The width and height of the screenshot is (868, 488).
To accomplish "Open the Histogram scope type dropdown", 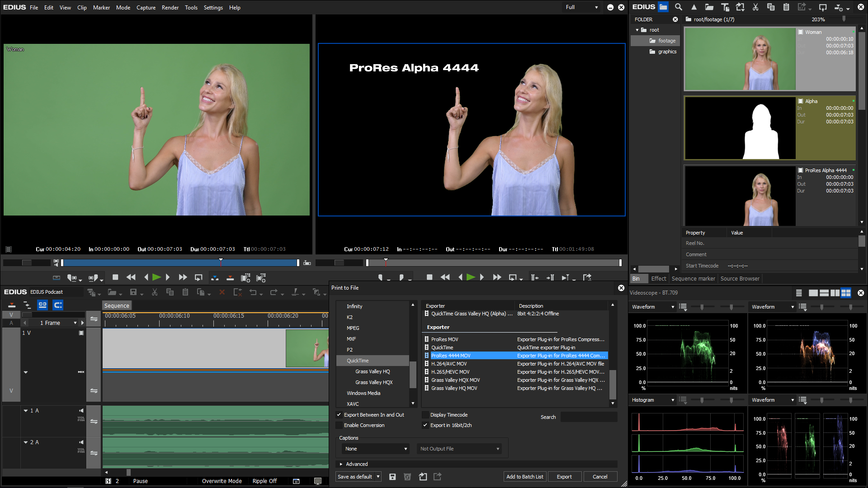I will [x=653, y=400].
